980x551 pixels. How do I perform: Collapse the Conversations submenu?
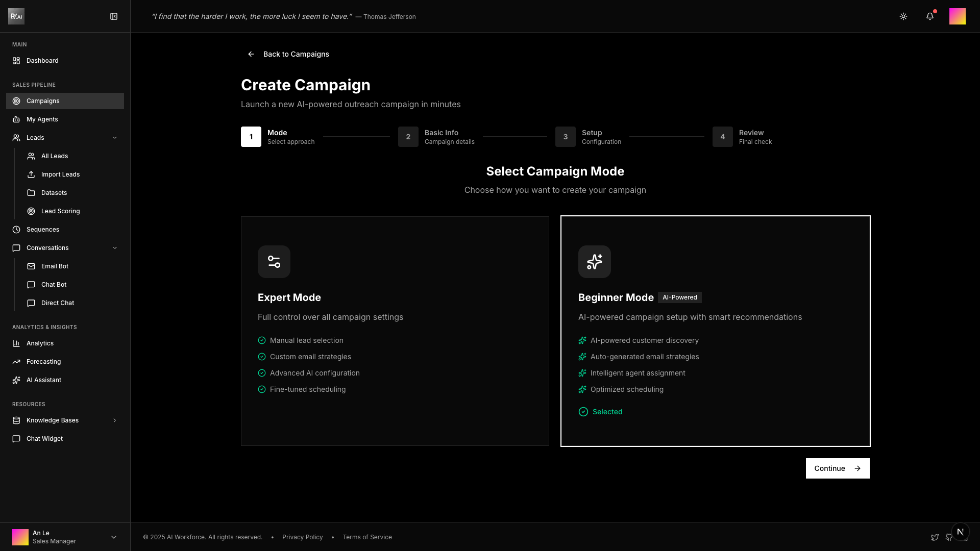(115, 248)
